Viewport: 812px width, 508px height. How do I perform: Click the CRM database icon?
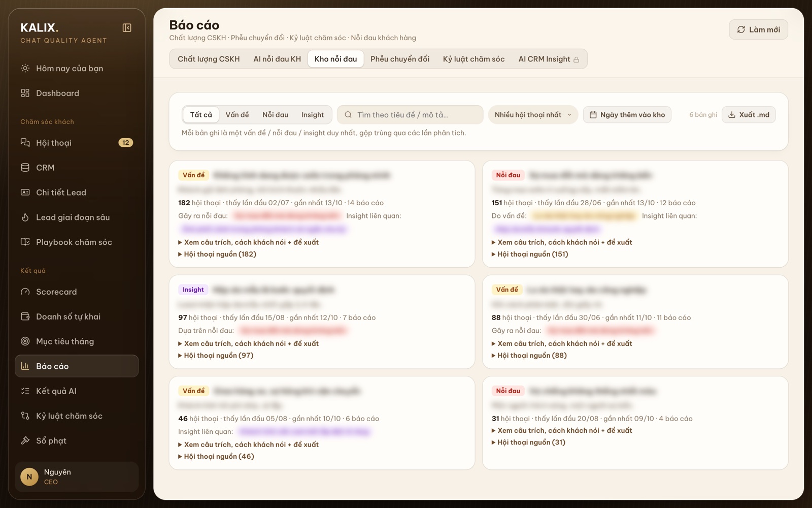point(25,168)
